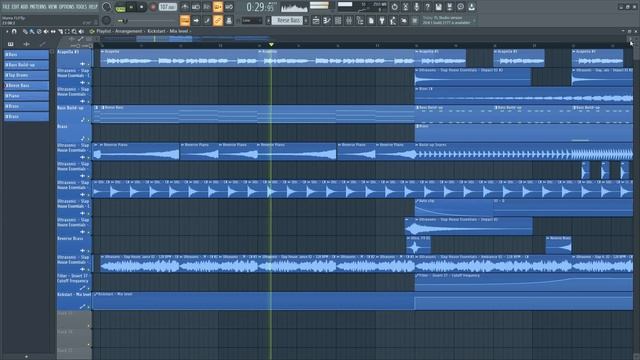Open the Reese Bass pattern selector

[287, 20]
